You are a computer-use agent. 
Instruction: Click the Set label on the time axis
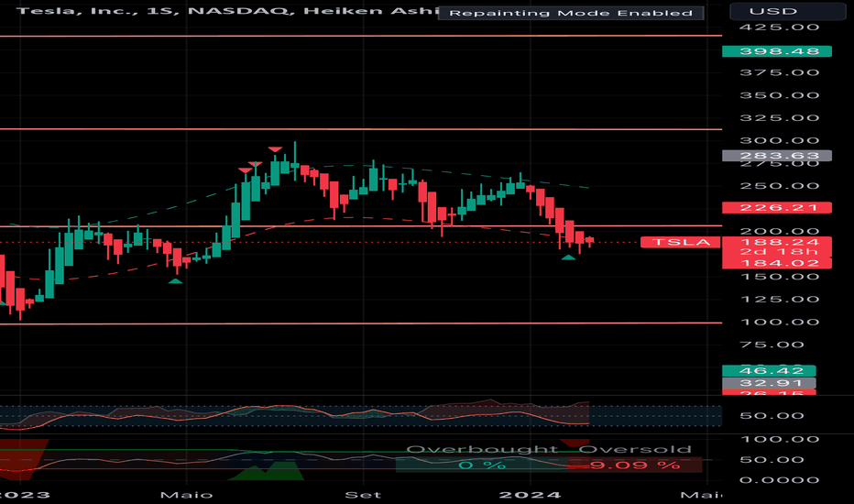coord(365,495)
